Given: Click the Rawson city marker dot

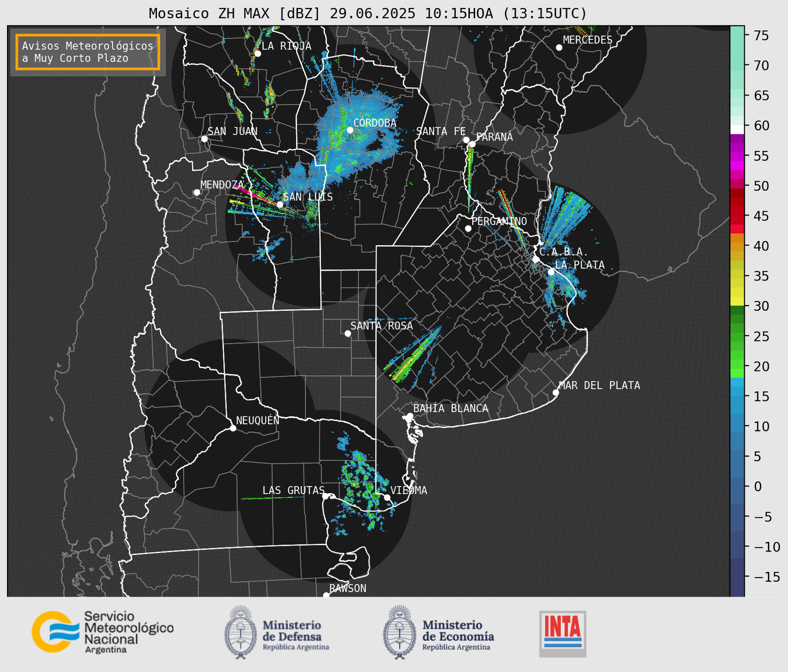Looking at the screenshot, I should 326,595.
